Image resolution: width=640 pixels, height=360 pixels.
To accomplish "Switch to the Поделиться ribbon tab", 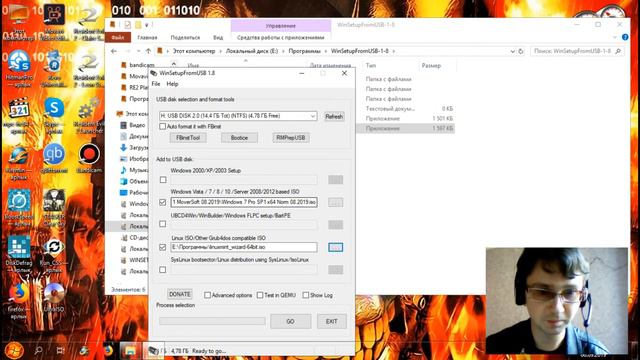I will pyautogui.click(x=185, y=37).
